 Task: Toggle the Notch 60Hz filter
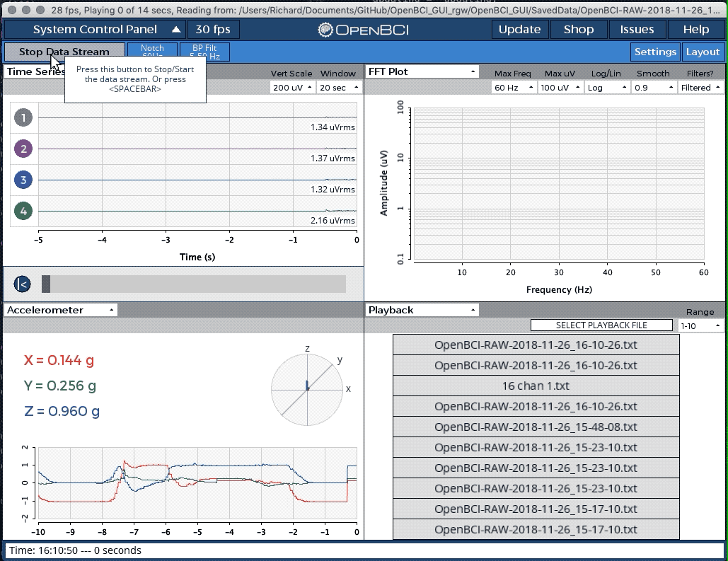pyautogui.click(x=153, y=51)
